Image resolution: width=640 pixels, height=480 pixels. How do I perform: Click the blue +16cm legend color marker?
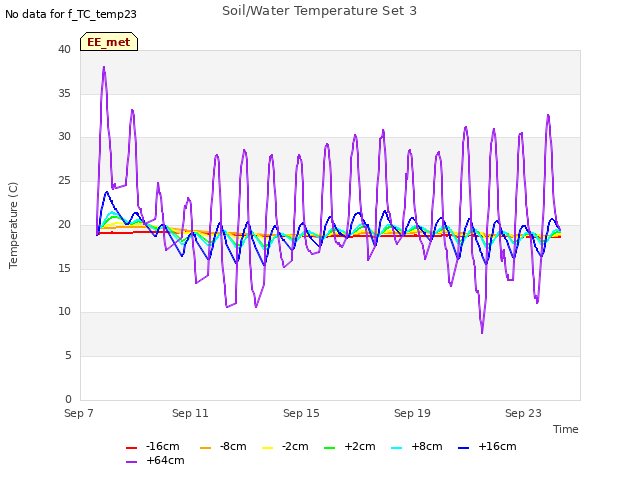[x=463, y=448]
